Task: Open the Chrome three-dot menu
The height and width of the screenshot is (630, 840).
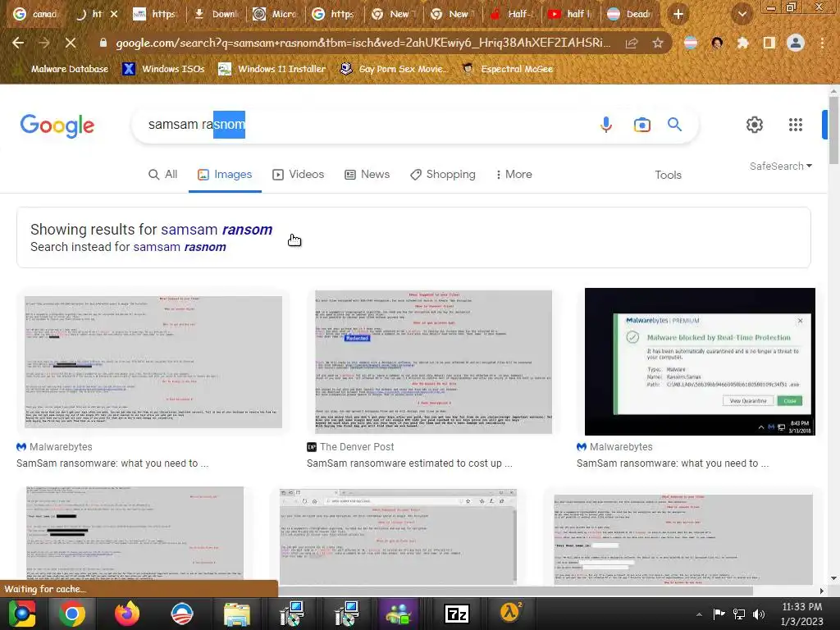Action: 822,43
